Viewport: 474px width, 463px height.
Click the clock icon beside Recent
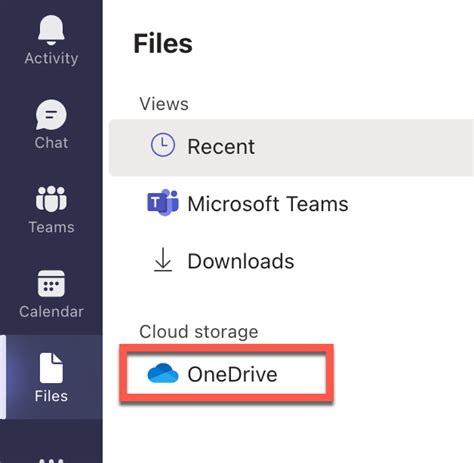163,145
